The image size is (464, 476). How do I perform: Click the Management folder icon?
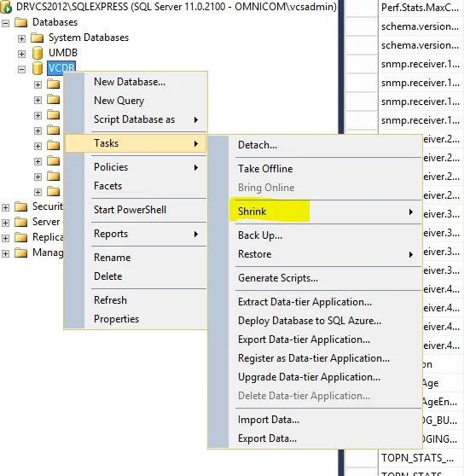(21, 253)
